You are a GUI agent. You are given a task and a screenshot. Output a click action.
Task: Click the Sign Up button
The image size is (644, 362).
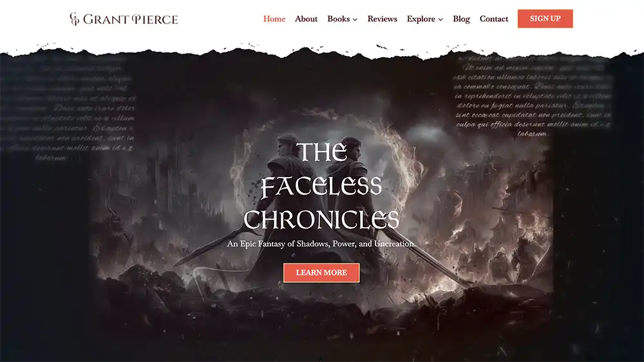tap(545, 19)
